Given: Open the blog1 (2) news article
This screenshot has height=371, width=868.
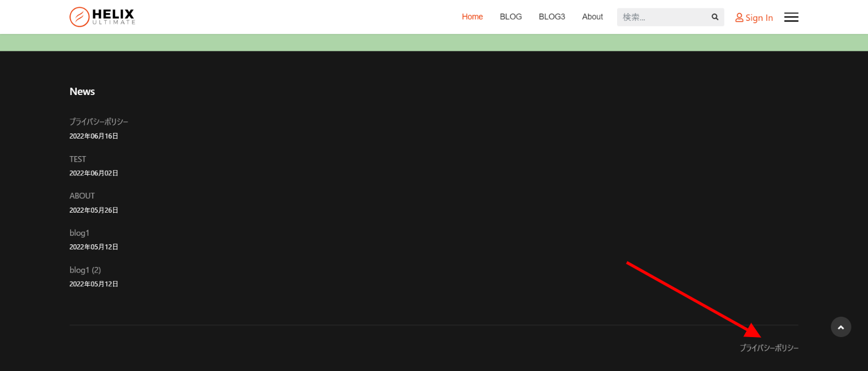Looking at the screenshot, I should point(85,270).
